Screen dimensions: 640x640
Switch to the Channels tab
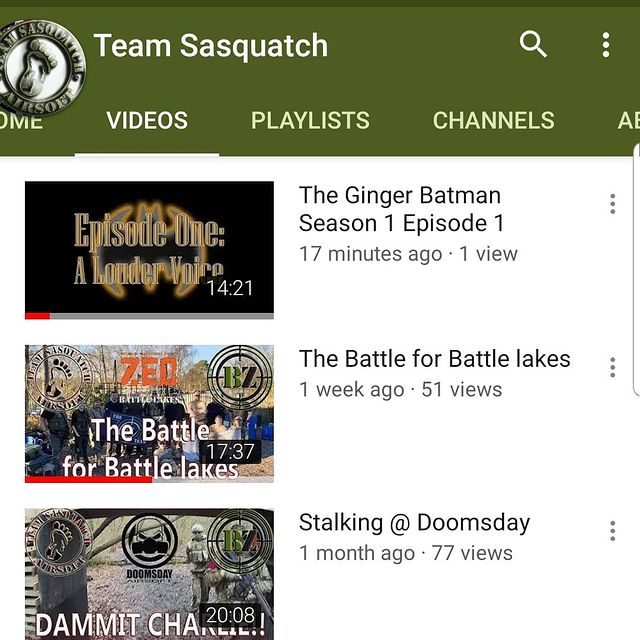pyautogui.click(x=493, y=120)
